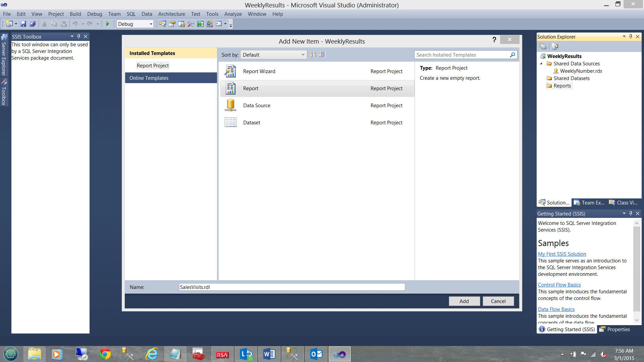This screenshot has height=362, width=644.
Task: Click search magnifier in template search
Action: pos(512,55)
